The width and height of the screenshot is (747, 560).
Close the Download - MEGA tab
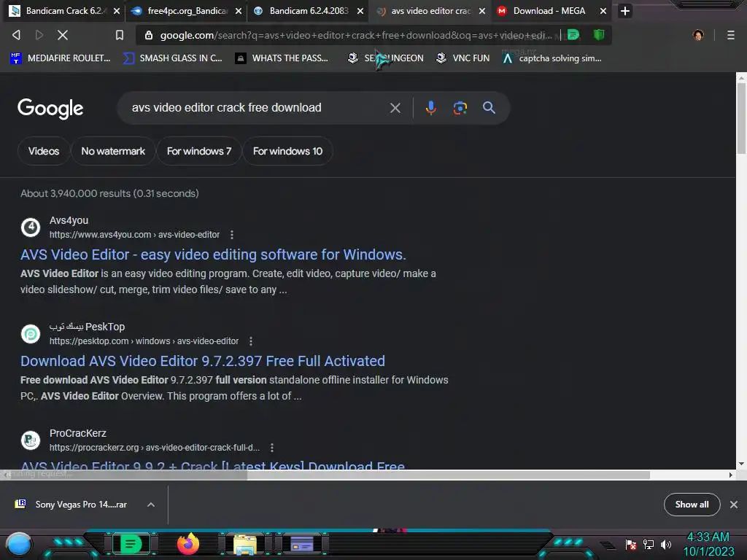[x=603, y=10]
